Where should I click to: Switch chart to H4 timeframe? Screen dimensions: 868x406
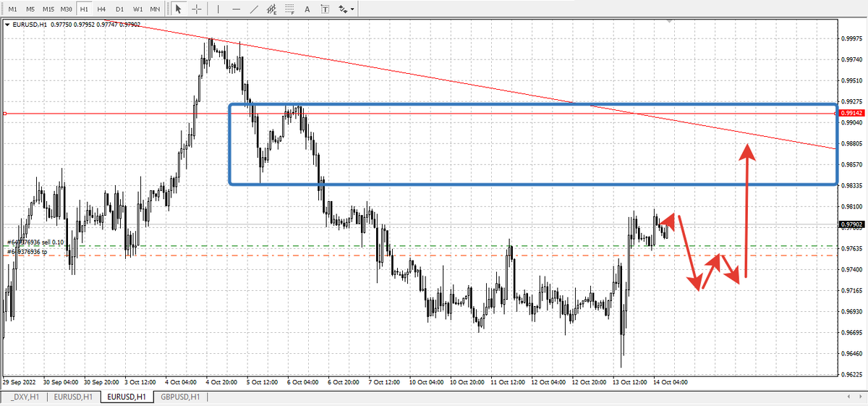tap(102, 9)
